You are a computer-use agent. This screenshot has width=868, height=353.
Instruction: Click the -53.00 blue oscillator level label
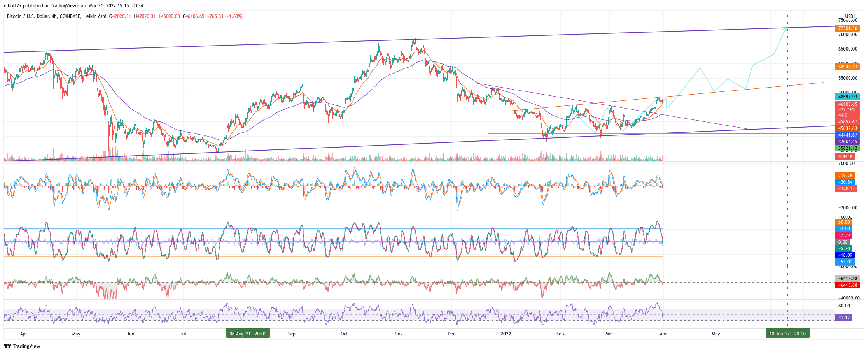tap(845, 262)
